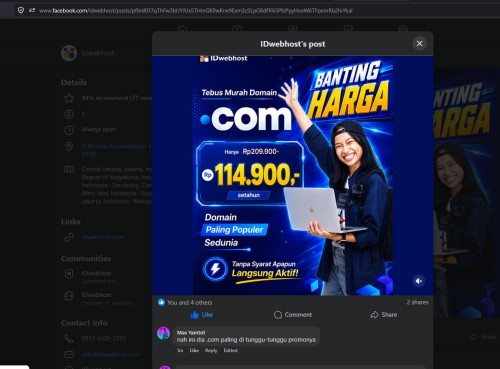Screen dimensions: 500x369
Task: Click 'Always open' hours text
Action: (x=99, y=129)
